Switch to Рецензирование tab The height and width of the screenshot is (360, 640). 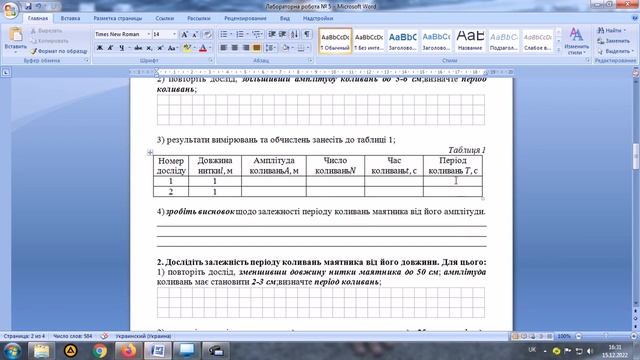pyautogui.click(x=245, y=18)
